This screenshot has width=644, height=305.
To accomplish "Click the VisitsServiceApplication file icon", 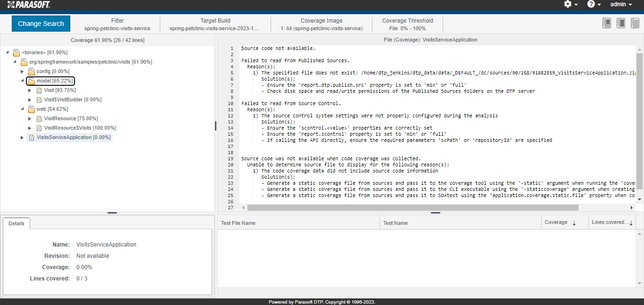I will (x=32, y=137).
